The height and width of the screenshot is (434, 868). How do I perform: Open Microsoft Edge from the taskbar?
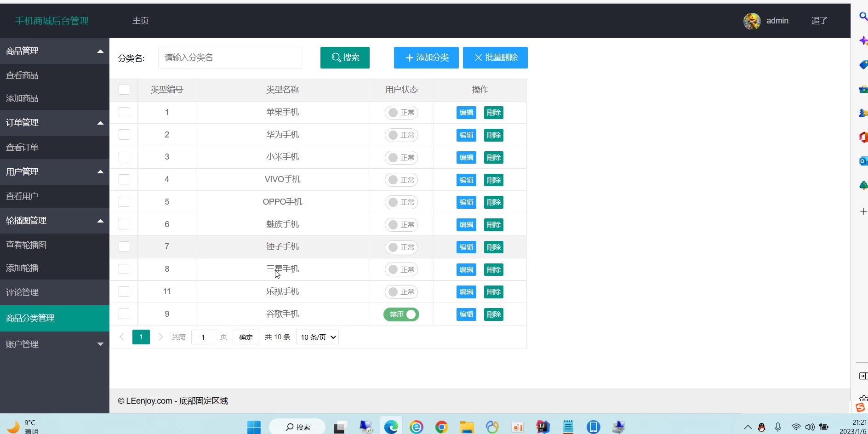(391, 427)
